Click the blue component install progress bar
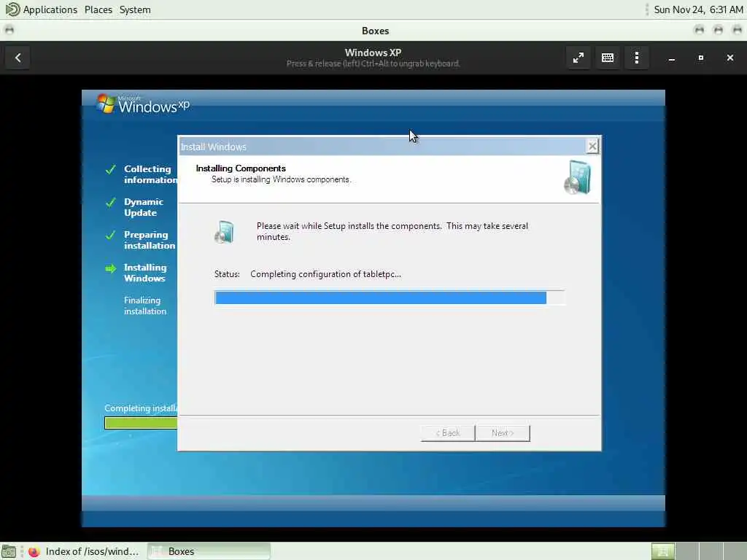Image resolution: width=747 pixels, height=560 pixels. click(390, 297)
